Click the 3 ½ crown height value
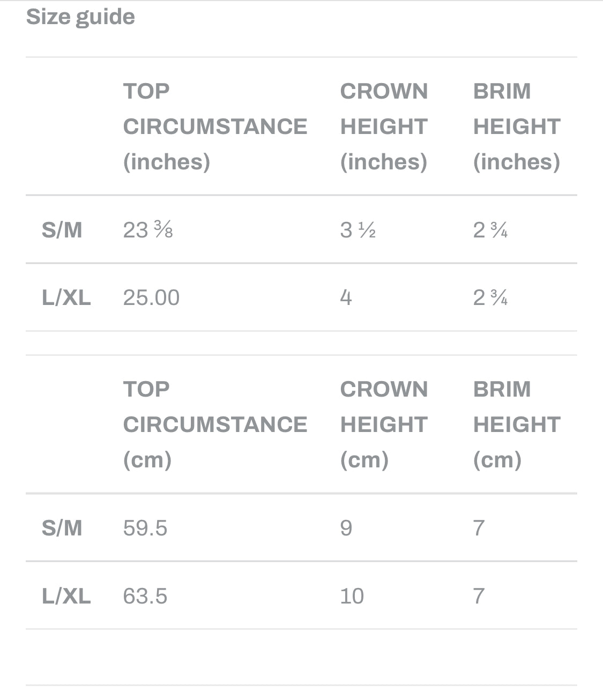 click(x=358, y=230)
